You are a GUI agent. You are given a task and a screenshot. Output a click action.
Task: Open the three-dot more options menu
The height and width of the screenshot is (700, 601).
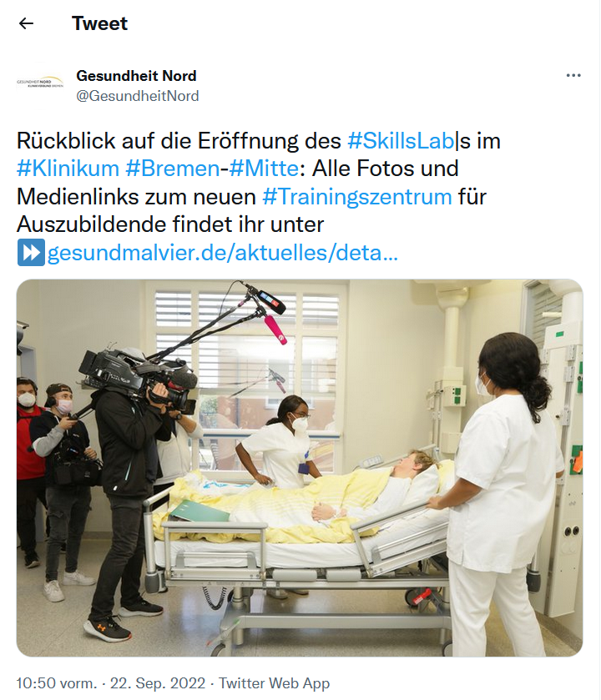tap(573, 75)
